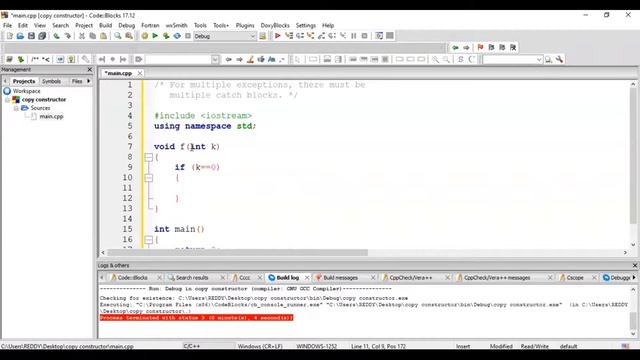The image size is (640, 360).
Task: Open the CppCheck/Vera++ messages tab
Action: pos(497,278)
